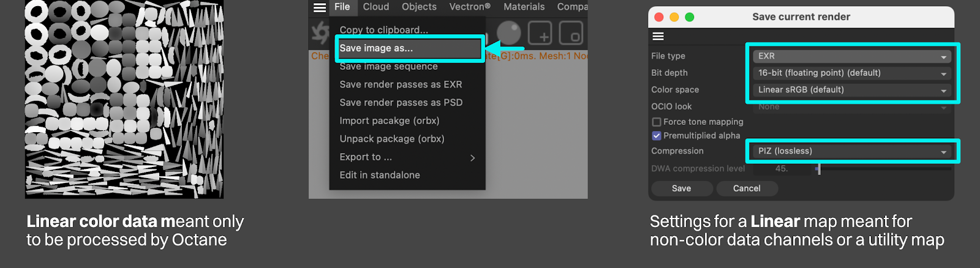Click the Export to submenu arrow
The height and width of the screenshot is (268, 980).
click(x=472, y=158)
